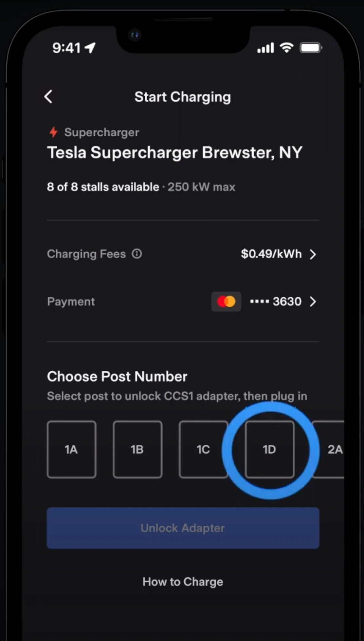Tap the card ending in 3630
This screenshot has width=364, height=641.
(276, 301)
